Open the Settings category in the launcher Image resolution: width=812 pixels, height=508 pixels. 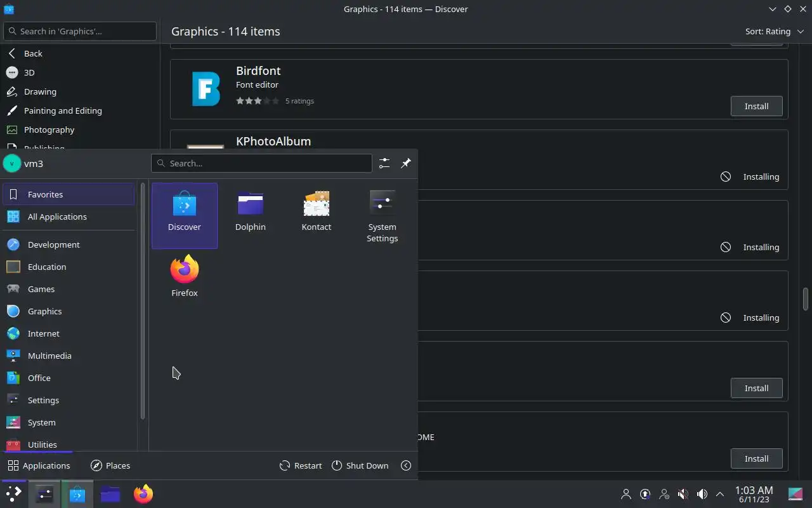point(69,400)
